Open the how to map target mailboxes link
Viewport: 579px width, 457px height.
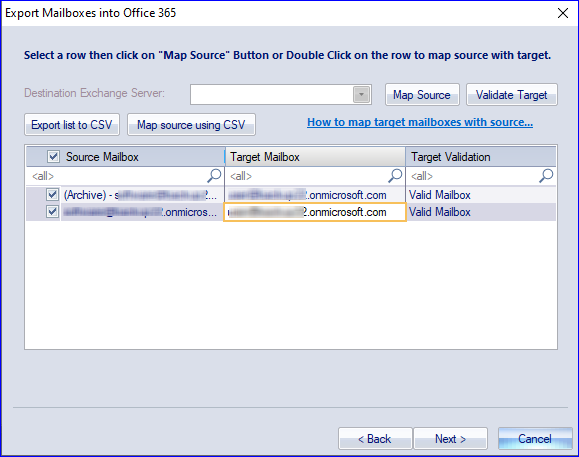(x=420, y=122)
